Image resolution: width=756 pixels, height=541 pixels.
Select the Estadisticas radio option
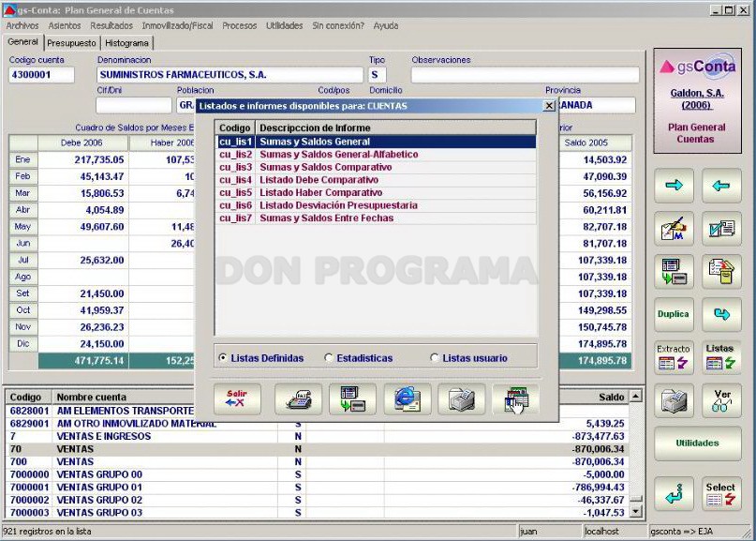(358, 358)
